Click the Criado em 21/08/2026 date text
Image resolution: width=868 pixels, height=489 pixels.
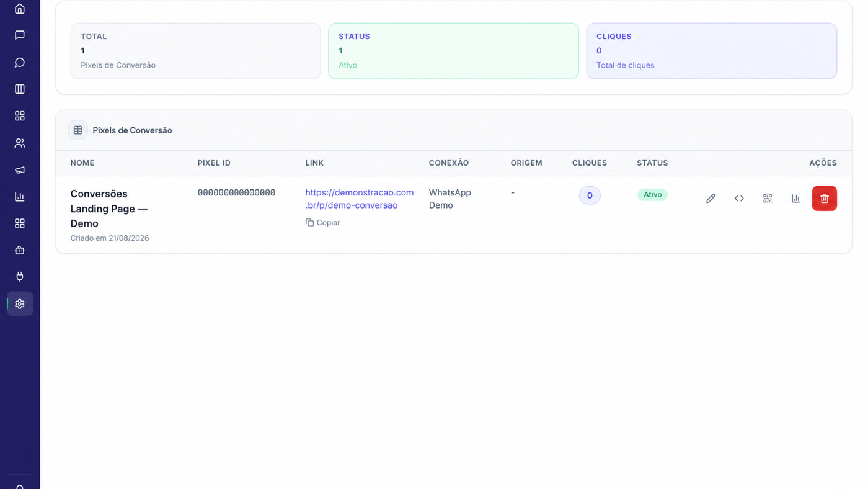110,238
